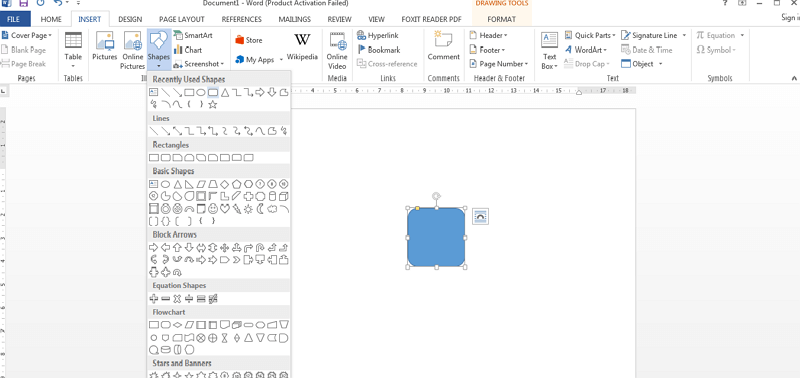
Task: Select the heart shape in Basic Shapes
Action: click(x=224, y=209)
